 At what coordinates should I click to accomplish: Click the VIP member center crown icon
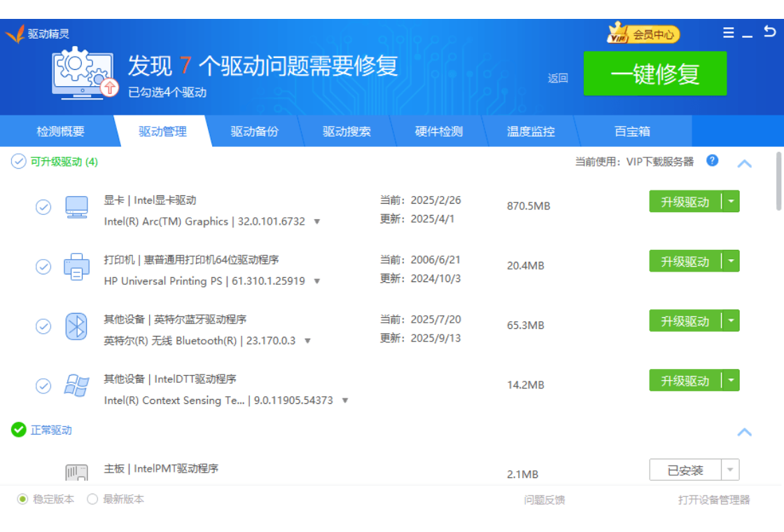point(617,33)
